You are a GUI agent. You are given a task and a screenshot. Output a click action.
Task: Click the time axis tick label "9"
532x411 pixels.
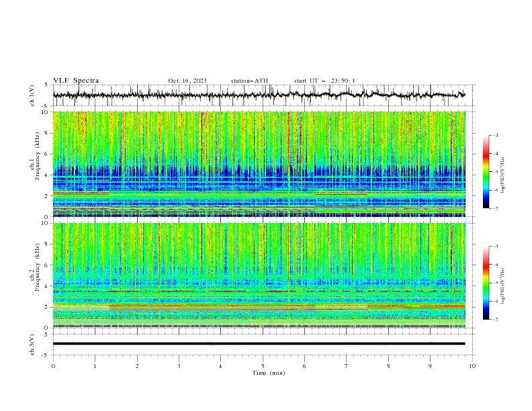(430, 366)
